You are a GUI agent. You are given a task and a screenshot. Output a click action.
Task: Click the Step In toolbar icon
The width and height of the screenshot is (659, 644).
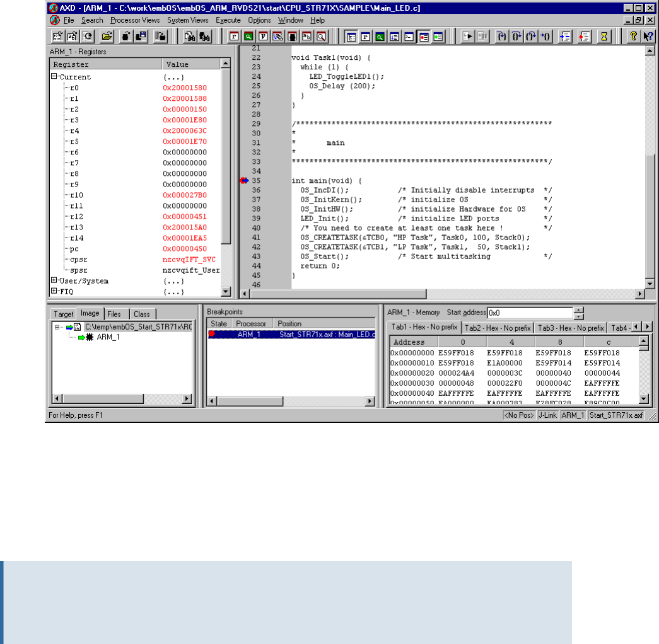[502, 36]
